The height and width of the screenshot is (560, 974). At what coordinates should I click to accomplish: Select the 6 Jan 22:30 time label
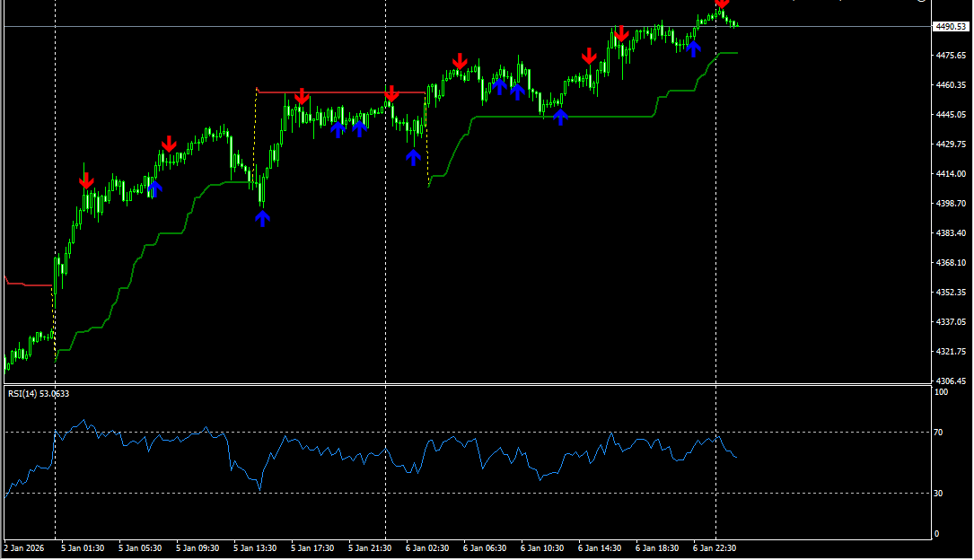pos(715,547)
